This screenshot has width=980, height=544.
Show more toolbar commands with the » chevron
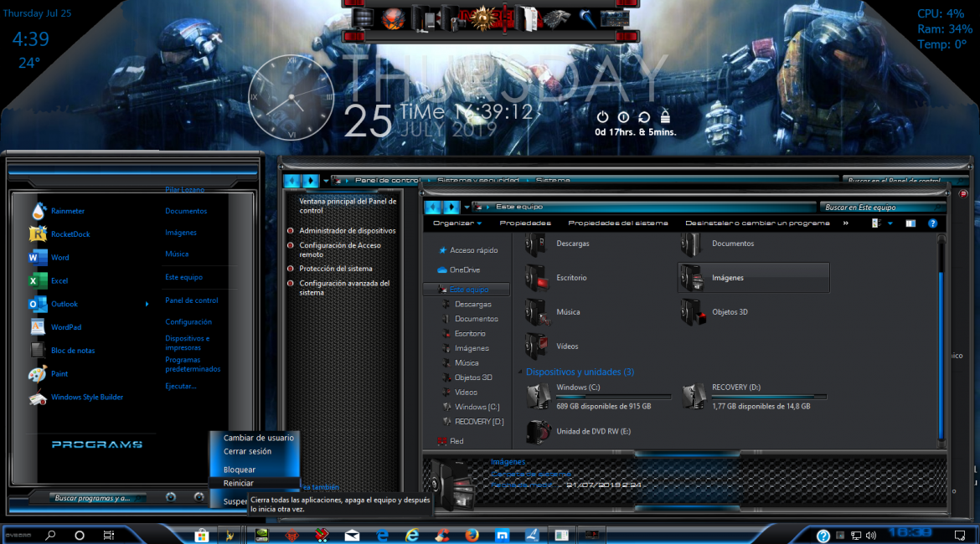pyautogui.click(x=846, y=223)
